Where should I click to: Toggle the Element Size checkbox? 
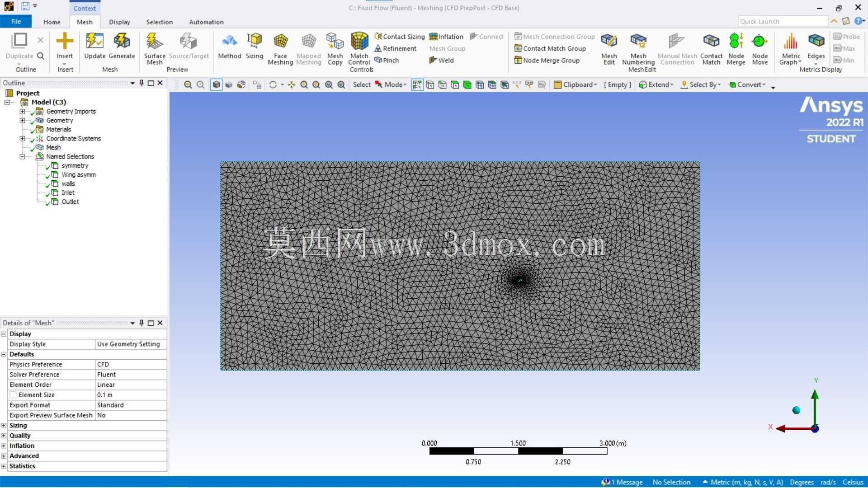coord(13,395)
